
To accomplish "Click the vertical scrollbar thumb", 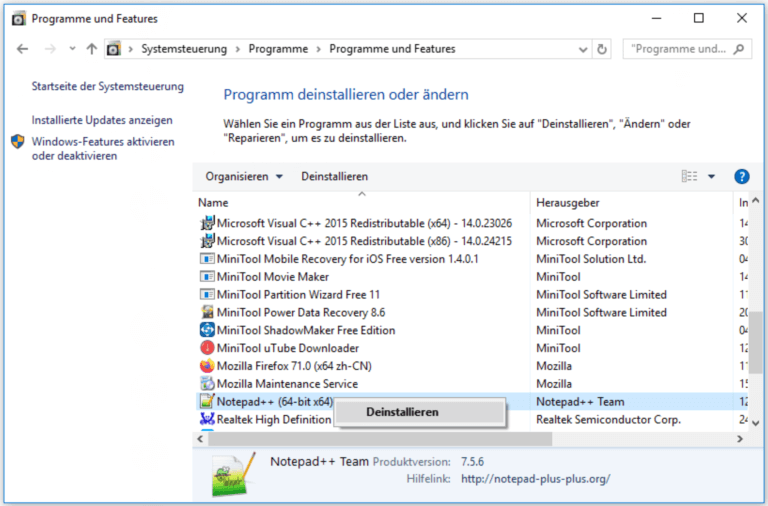I will [x=756, y=342].
